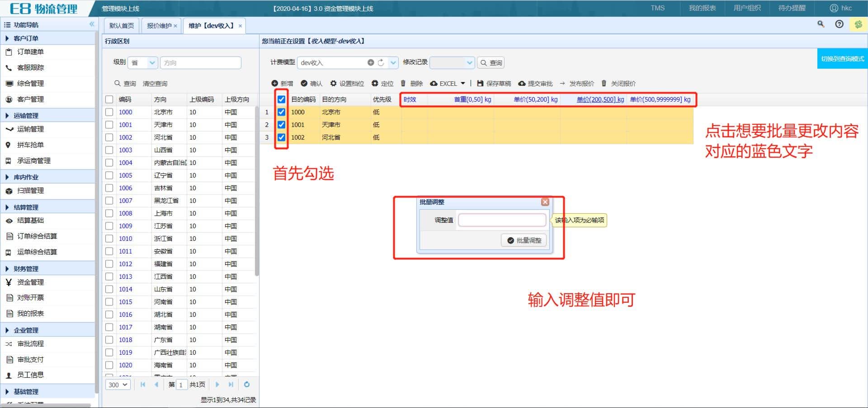The height and width of the screenshot is (408, 868).
Task: Check the row 1000 北京市 in region list
Action: point(109,112)
